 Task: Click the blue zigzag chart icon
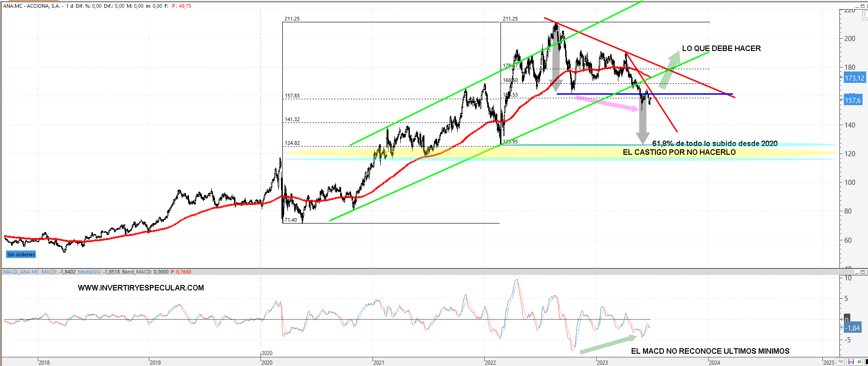(841, 362)
